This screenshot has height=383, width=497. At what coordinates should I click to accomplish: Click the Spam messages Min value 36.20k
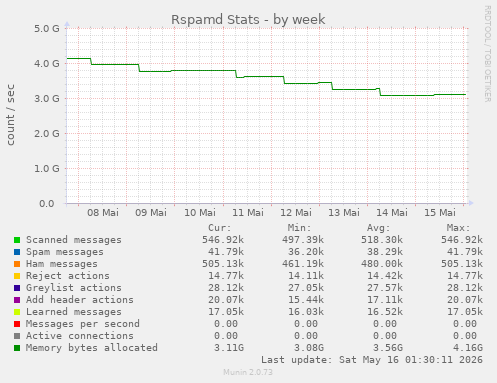306,252
